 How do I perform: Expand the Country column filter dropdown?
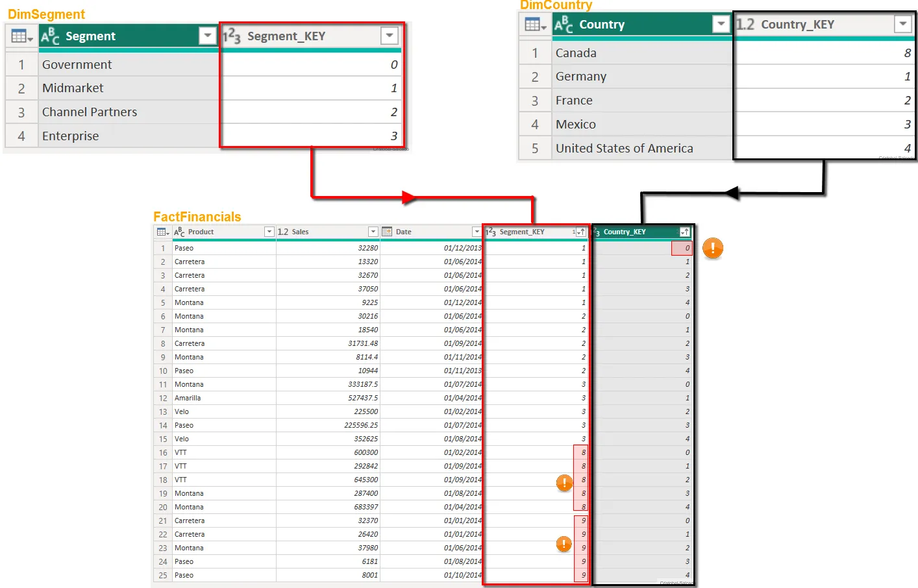720,24
